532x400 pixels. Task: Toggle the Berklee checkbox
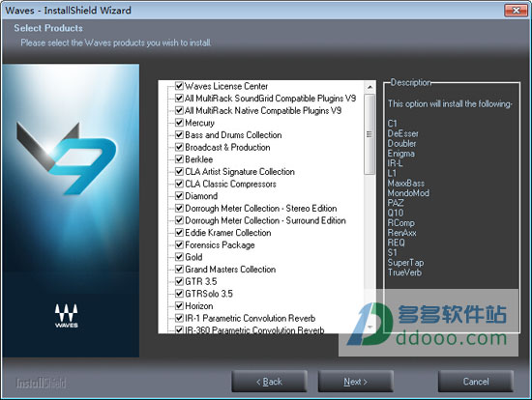point(179,159)
